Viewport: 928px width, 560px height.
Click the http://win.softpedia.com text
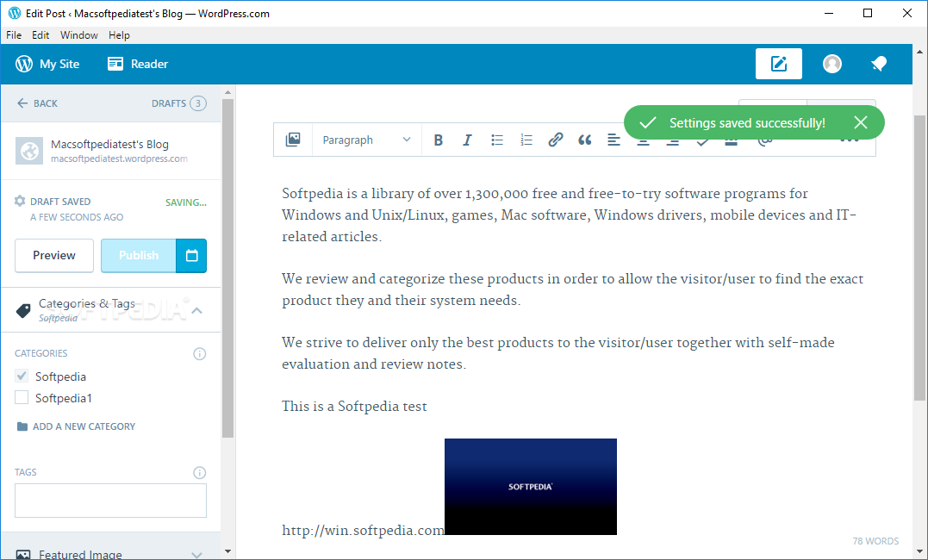[363, 530]
